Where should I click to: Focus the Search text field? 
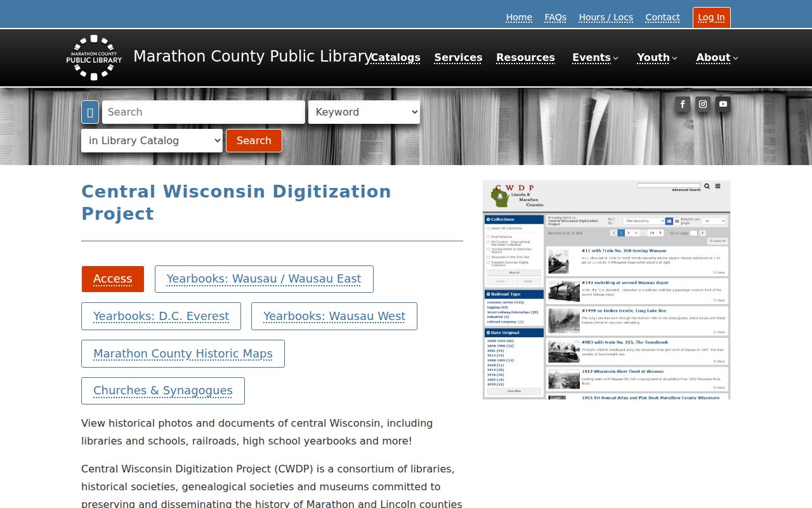[x=204, y=112]
